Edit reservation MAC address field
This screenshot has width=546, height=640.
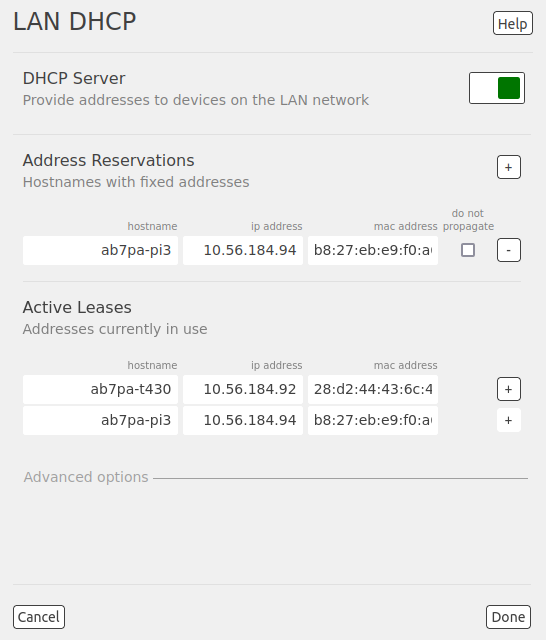(373, 250)
